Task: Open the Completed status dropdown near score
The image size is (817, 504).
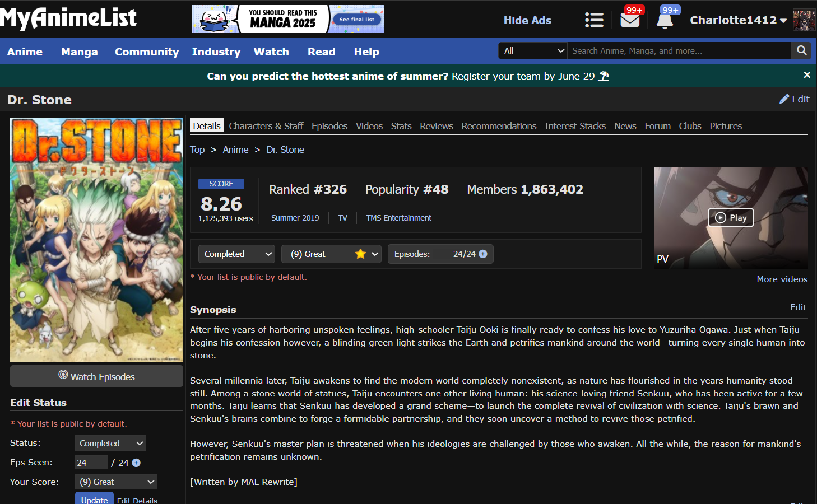Action: tap(236, 254)
